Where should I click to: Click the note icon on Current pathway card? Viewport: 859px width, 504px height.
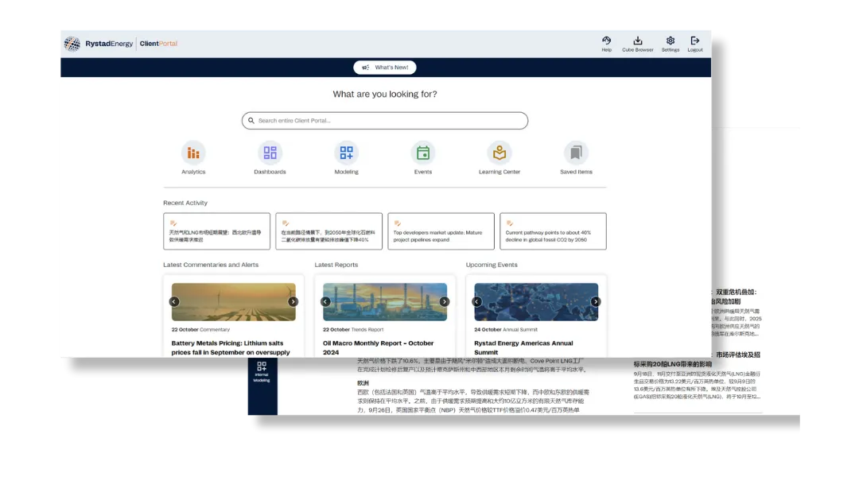pyautogui.click(x=510, y=223)
